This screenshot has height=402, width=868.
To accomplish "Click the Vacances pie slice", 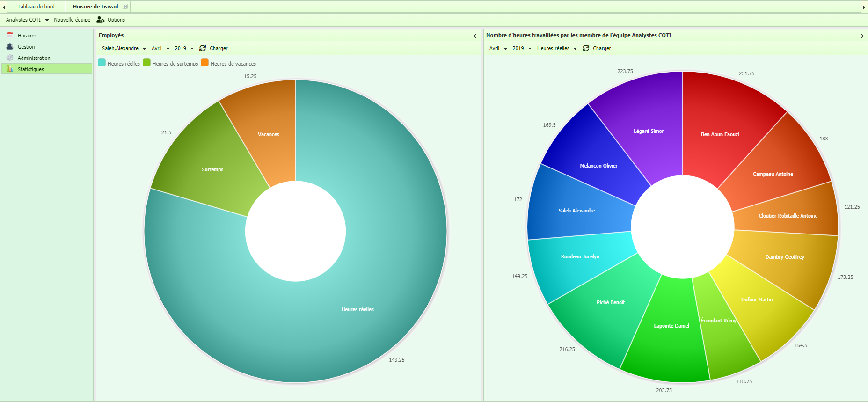I will pos(269,134).
